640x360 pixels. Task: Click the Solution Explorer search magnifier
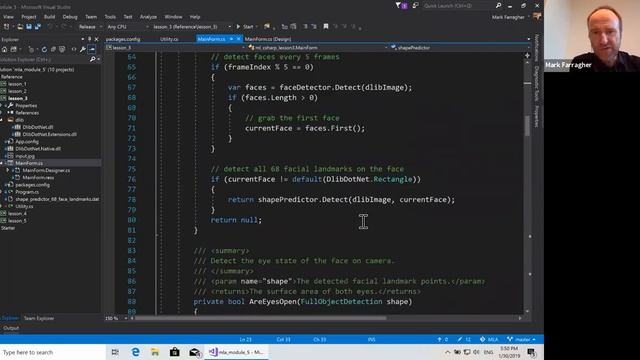coord(93,60)
